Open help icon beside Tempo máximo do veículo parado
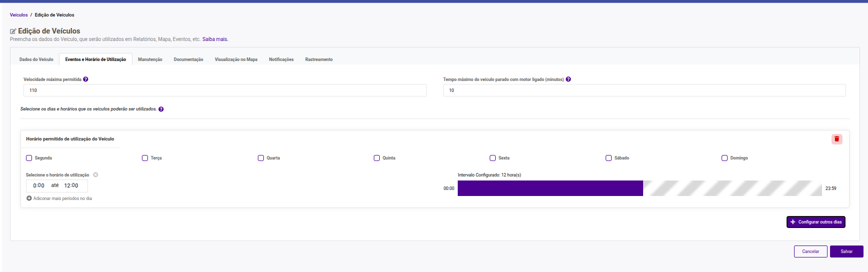868x272 pixels. pyautogui.click(x=568, y=79)
